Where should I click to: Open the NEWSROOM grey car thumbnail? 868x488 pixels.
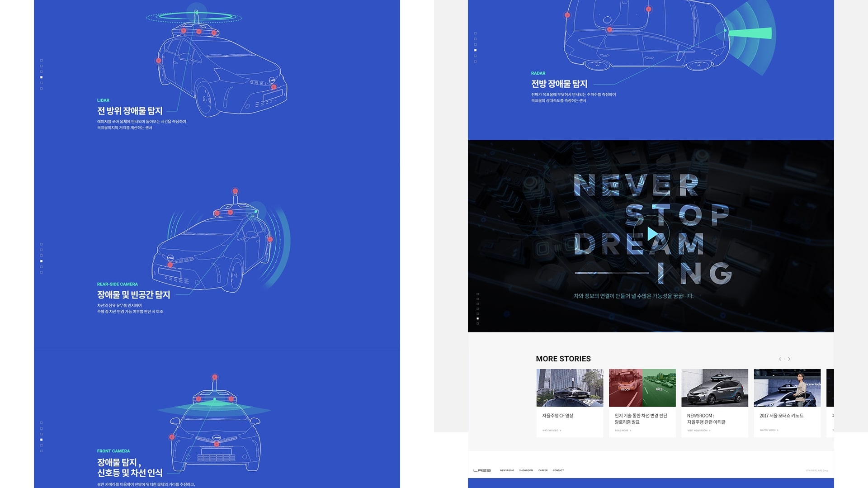[x=715, y=388]
